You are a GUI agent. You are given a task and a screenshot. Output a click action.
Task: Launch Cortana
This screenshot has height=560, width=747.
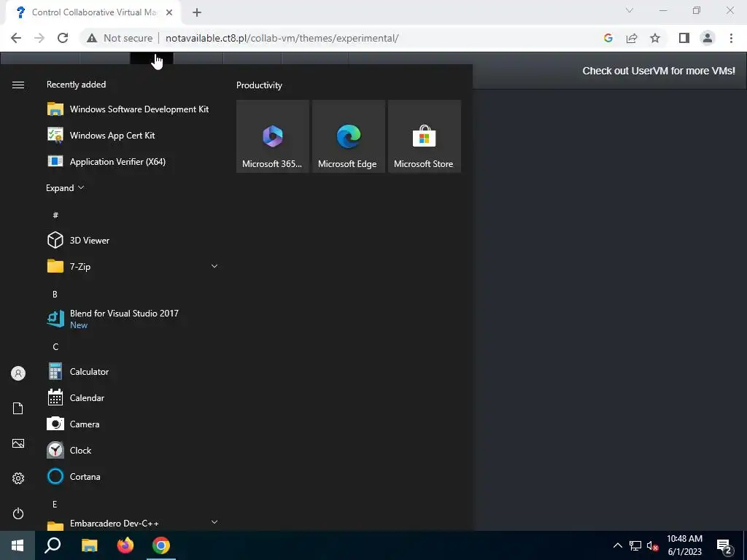pos(133,476)
